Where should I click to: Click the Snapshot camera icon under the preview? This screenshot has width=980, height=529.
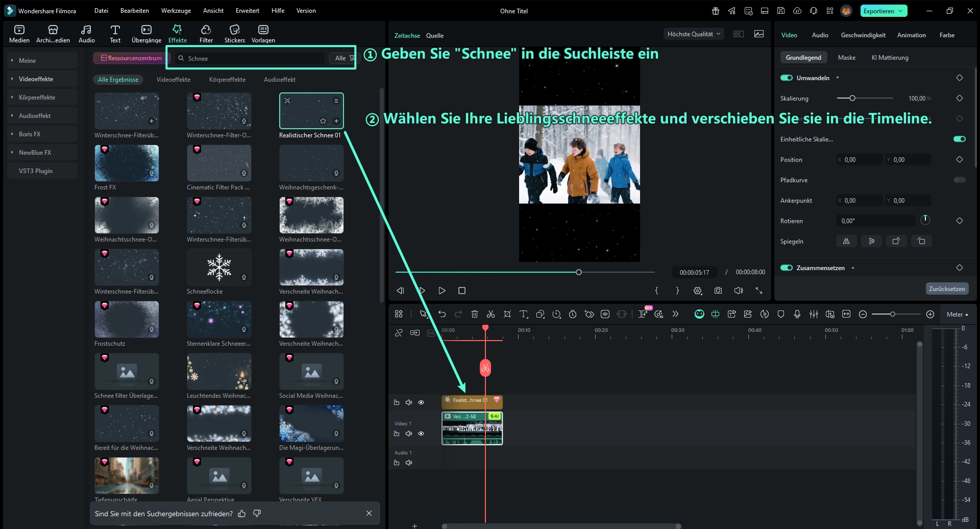[718, 290]
